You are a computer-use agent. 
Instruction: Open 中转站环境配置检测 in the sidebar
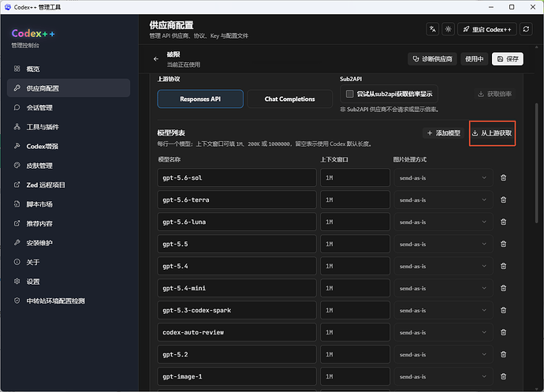click(69, 301)
